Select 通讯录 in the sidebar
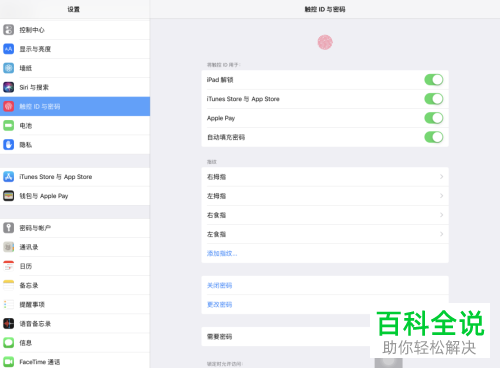 [75, 247]
